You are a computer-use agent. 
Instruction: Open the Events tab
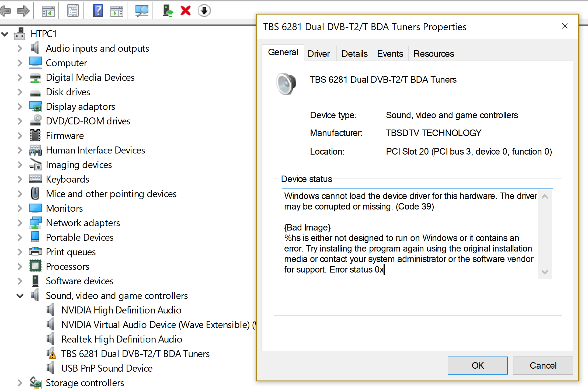coord(390,54)
